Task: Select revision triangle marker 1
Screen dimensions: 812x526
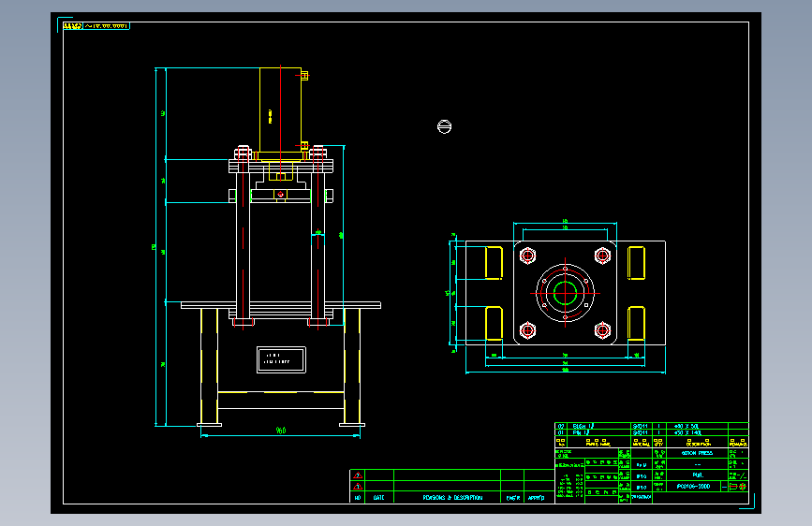Action: click(358, 487)
